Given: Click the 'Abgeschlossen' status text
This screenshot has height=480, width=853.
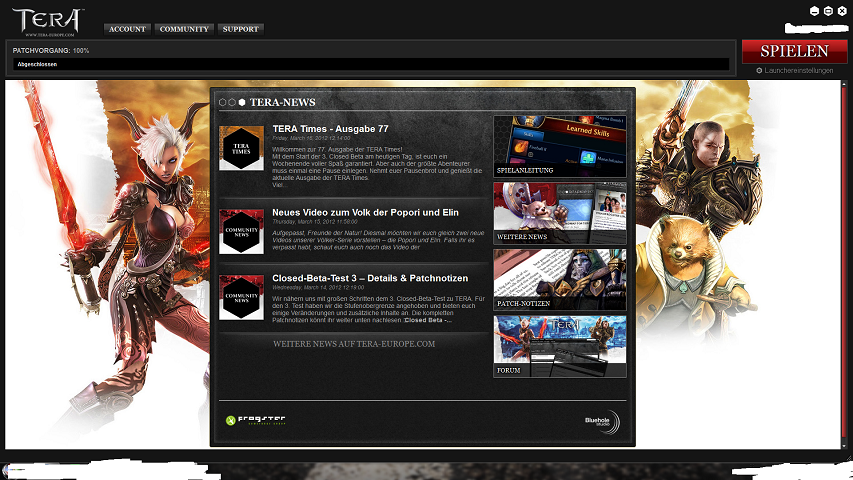Looking at the screenshot, I should click(37, 64).
